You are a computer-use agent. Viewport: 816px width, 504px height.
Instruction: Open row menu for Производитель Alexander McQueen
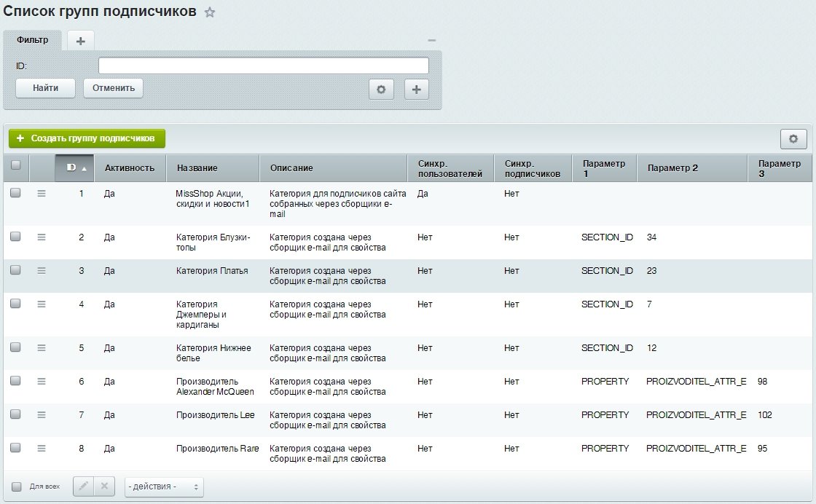click(42, 381)
